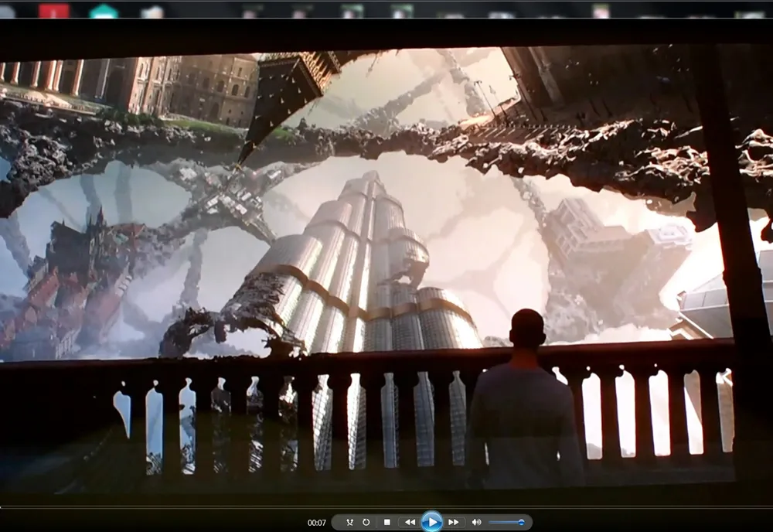Image resolution: width=773 pixels, height=532 pixels.
Task: Click the 00:07 elapsed time display
Action: point(316,523)
